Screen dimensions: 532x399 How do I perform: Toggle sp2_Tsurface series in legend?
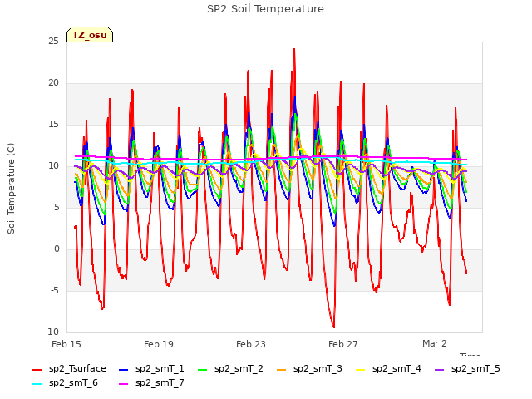69,369
